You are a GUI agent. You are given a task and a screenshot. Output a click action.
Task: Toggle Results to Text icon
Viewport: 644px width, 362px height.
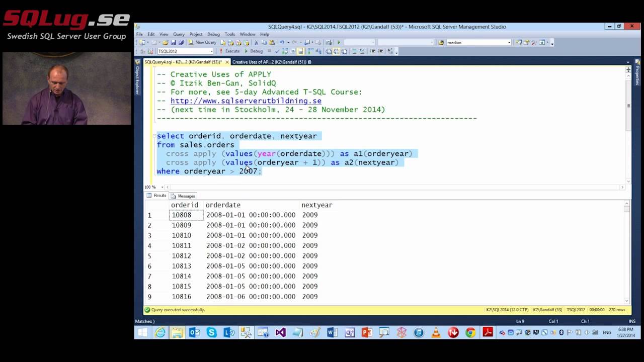point(328,51)
